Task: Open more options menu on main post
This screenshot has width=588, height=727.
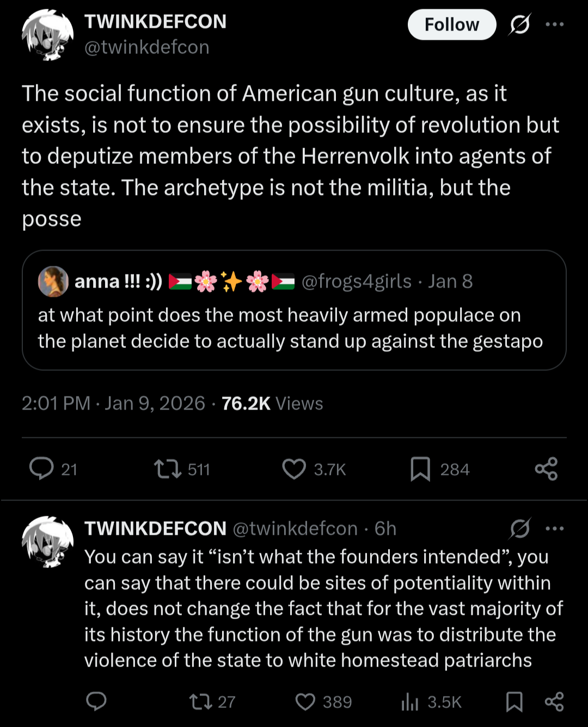Action: click(554, 25)
